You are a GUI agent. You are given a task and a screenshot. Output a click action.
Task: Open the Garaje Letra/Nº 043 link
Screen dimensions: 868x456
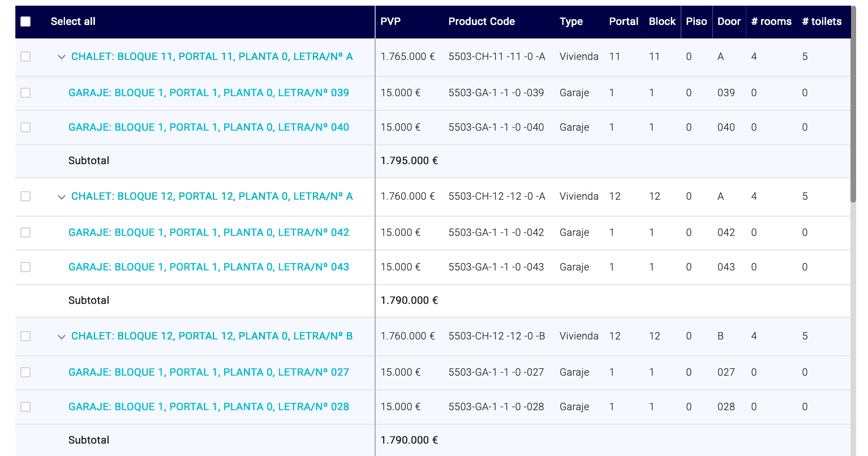[x=209, y=267]
